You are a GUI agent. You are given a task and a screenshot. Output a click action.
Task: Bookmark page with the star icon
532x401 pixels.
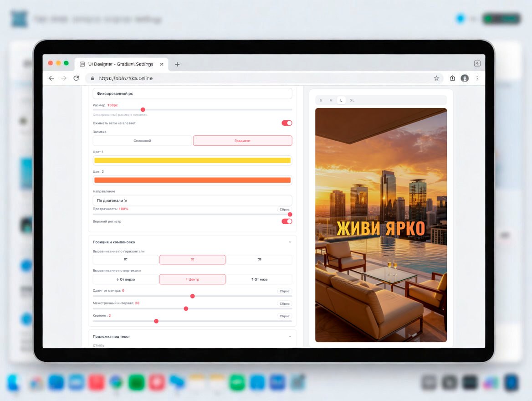(x=436, y=78)
